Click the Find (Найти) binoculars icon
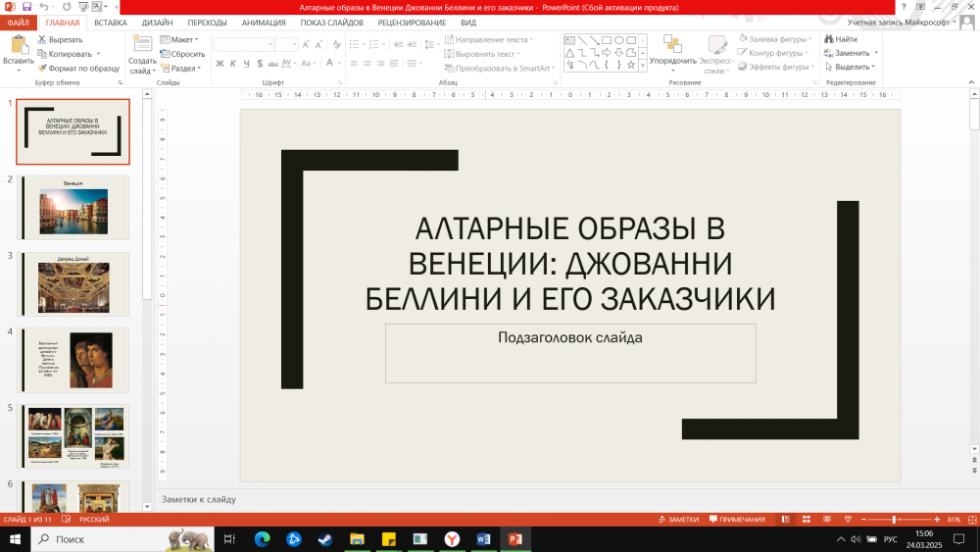980x552 pixels. pyautogui.click(x=840, y=39)
